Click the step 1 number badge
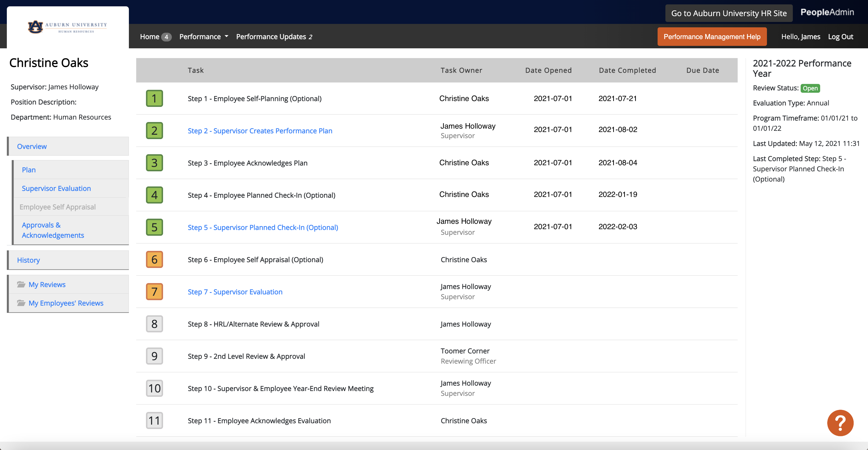The width and height of the screenshot is (868, 450). 154,98
